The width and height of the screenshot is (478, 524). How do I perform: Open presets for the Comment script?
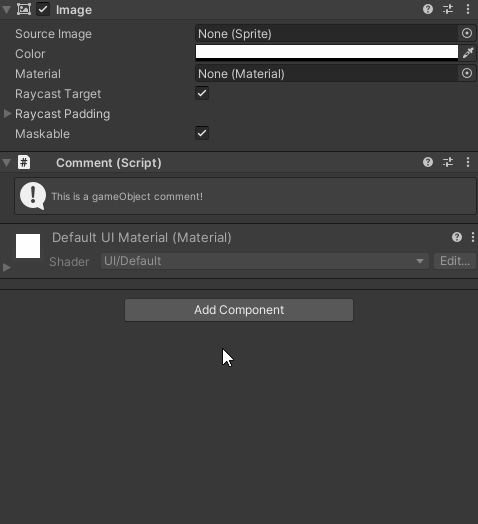click(448, 162)
